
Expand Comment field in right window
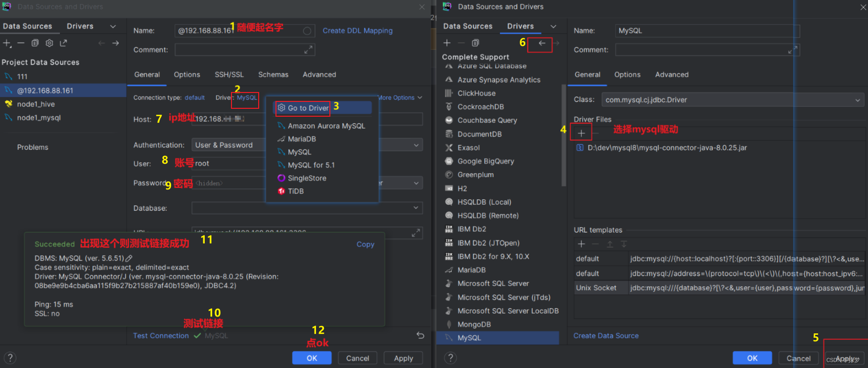[792, 49]
